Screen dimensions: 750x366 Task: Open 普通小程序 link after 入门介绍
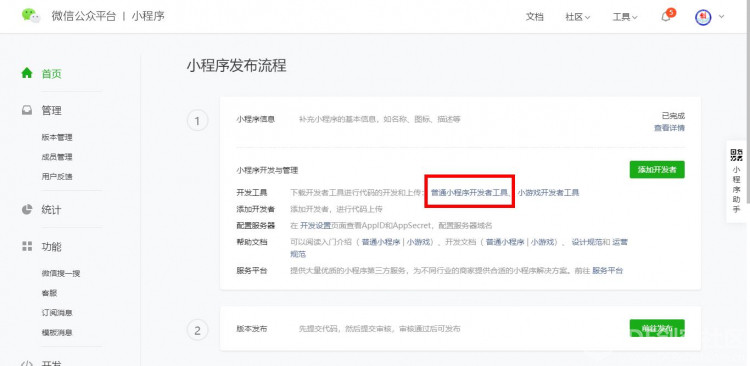pyautogui.click(x=381, y=242)
